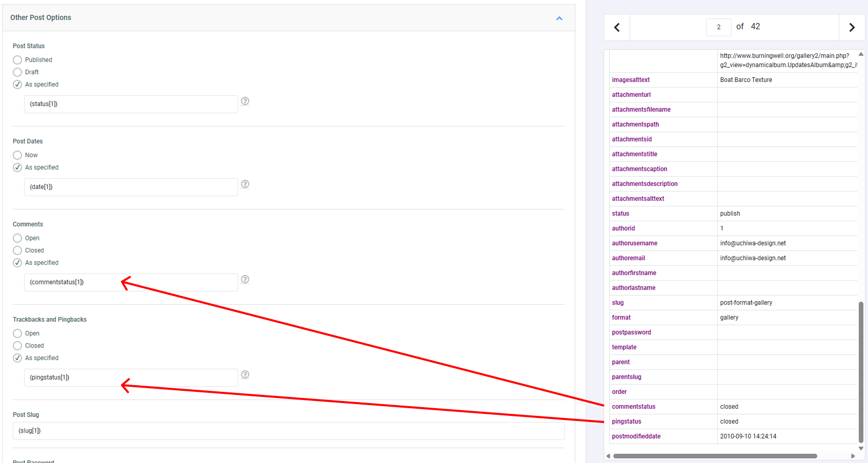Click the Post Slug input field

[x=288, y=431]
